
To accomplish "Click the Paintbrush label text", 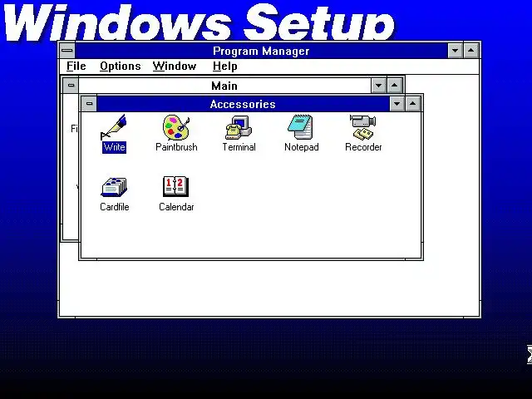I will point(176,147).
